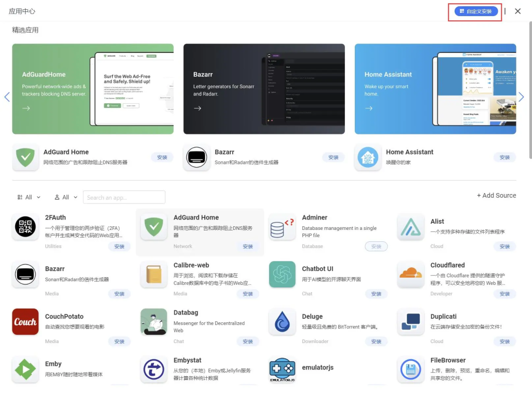Install Databag from the app list
Screen dimensions: 532x397
tap(248, 341)
